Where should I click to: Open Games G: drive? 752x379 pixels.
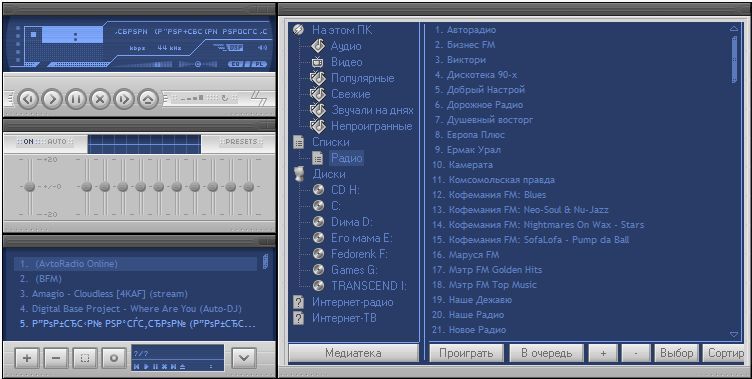[354, 270]
